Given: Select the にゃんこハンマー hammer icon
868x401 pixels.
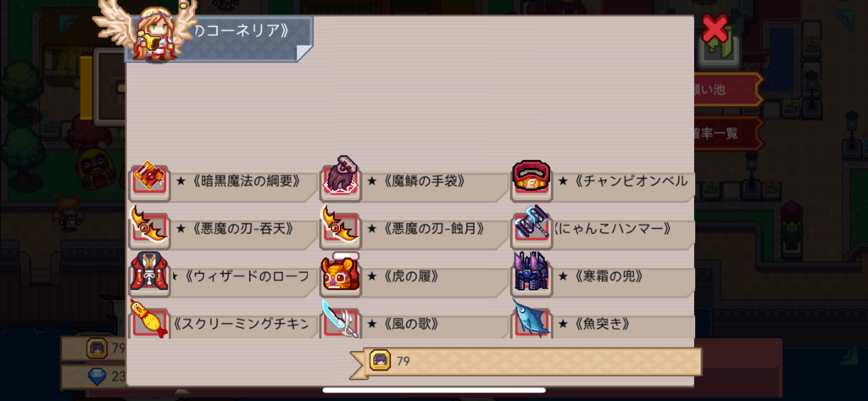Looking at the screenshot, I should (531, 224).
